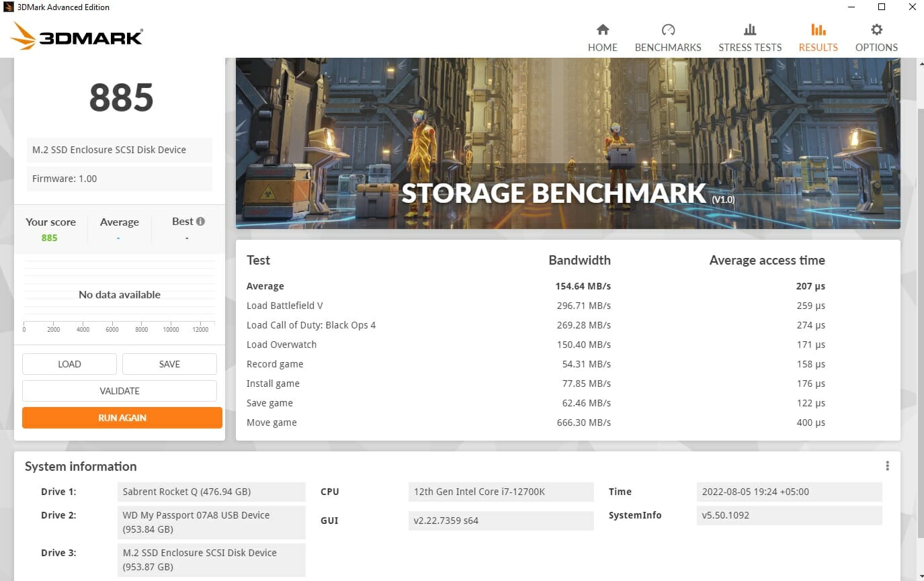924x581 pixels.
Task: Click the Time value 2022-08-05 19:24
Action: 789,492
